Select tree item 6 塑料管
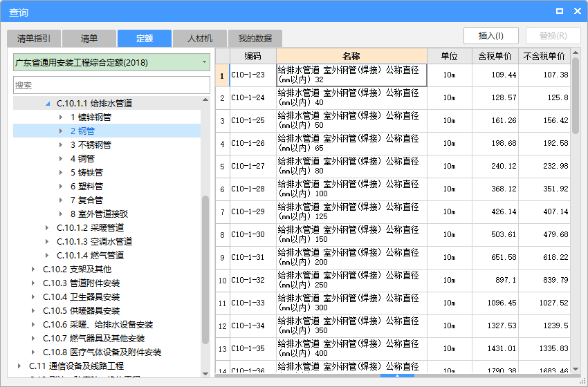Screen dimensions: 588x387 [86, 187]
